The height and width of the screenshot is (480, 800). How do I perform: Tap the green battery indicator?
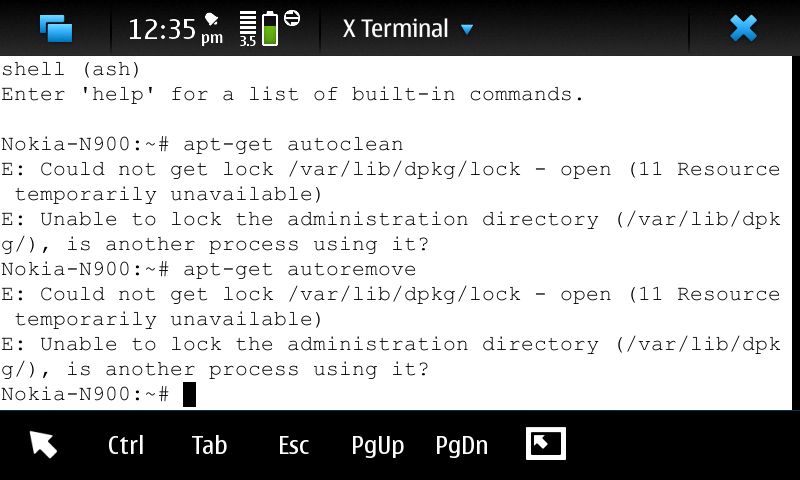point(270,28)
